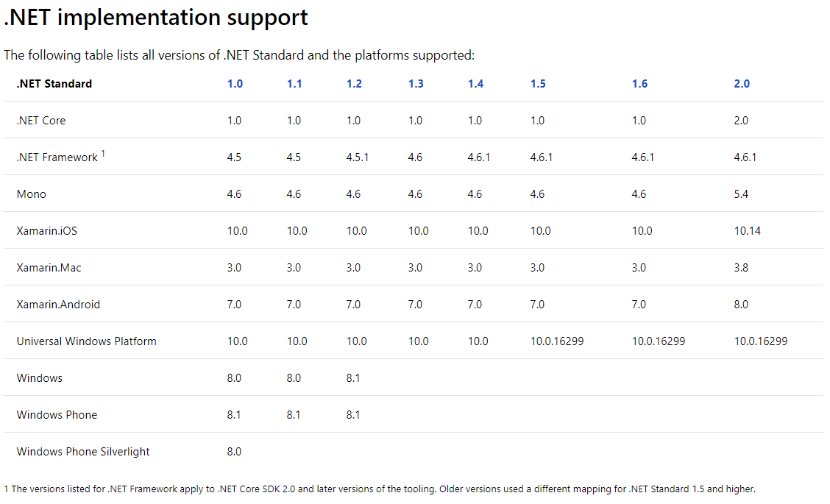Image resolution: width=830 pixels, height=504 pixels.
Task: Select the Universal Windows Platform row label
Action: 87,341
